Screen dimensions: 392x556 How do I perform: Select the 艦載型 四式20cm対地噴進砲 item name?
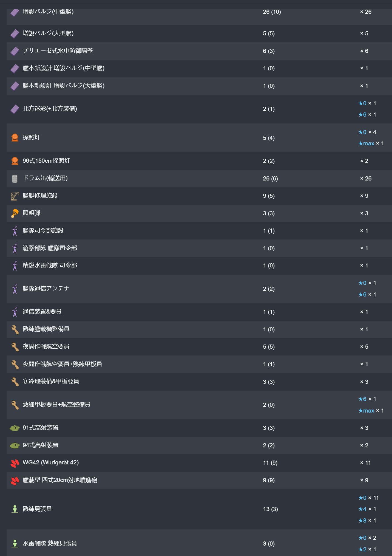tap(60, 480)
